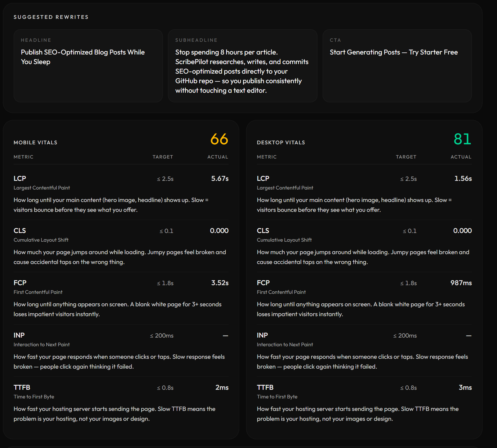Click the mobile vitals score 66
Image resolution: width=497 pixels, height=448 pixels.
(x=219, y=139)
